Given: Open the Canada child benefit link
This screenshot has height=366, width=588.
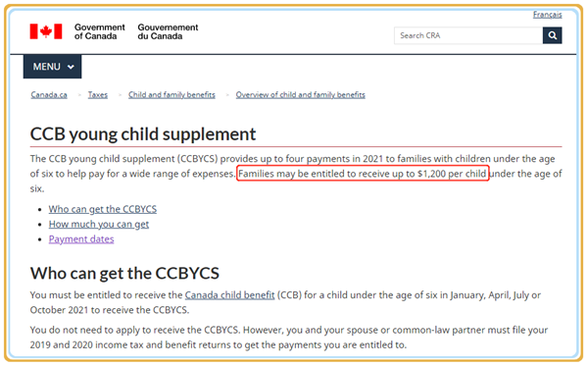Looking at the screenshot, I should pos(229,295).
